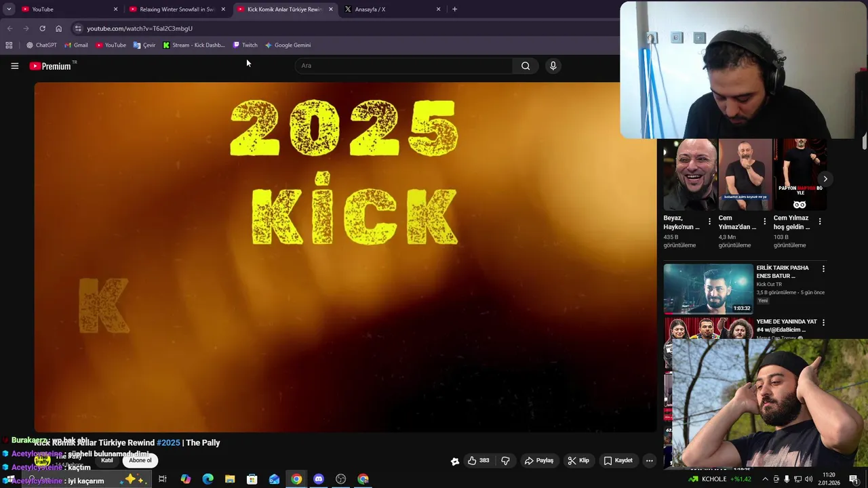Open Chrome apps grid in bookmarks bar
The image size is (868, 488).
tap(9, 45)
